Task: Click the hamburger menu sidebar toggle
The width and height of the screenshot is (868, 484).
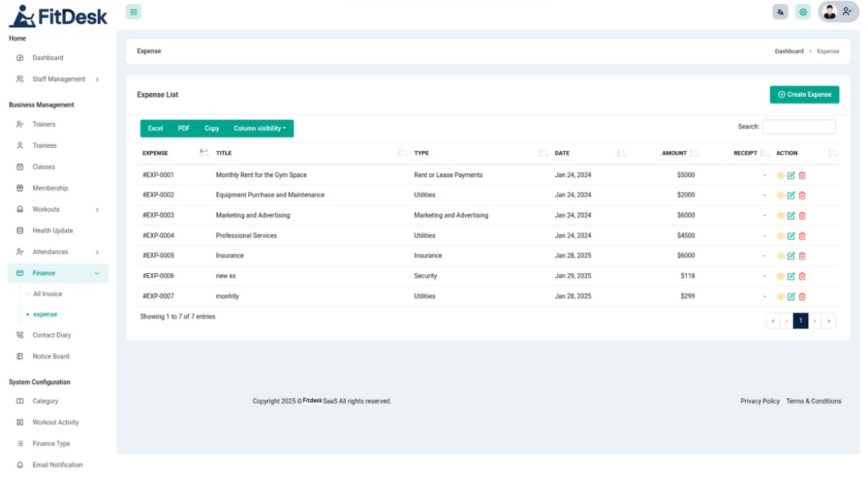Action: [x=134, y=12]
